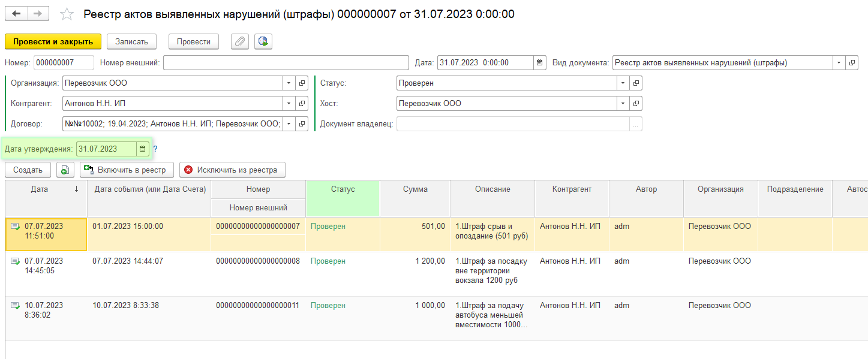Click the Описание column header
Screen dimensions: 868x359
[x=492, y=189]
